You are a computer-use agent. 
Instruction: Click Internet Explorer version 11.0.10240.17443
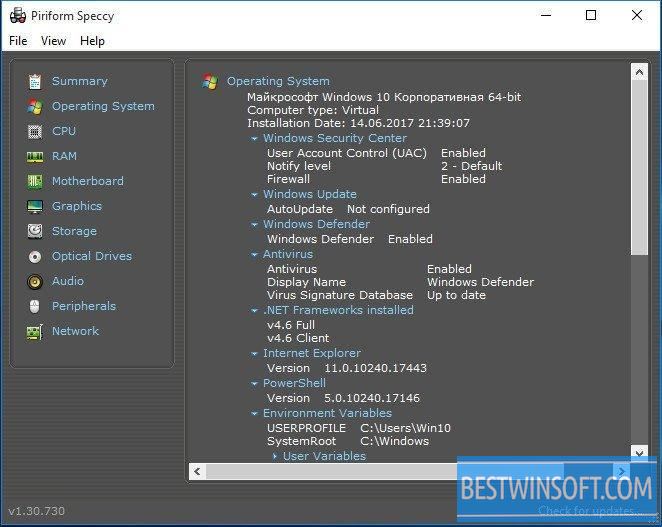tap(375, 368)
